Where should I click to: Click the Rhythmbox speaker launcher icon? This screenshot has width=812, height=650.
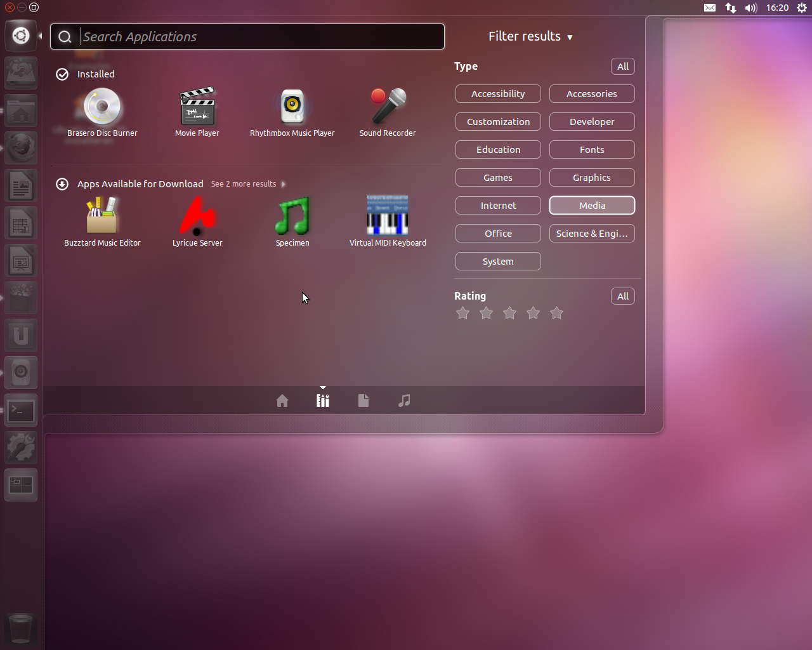(x=21, y=373)
